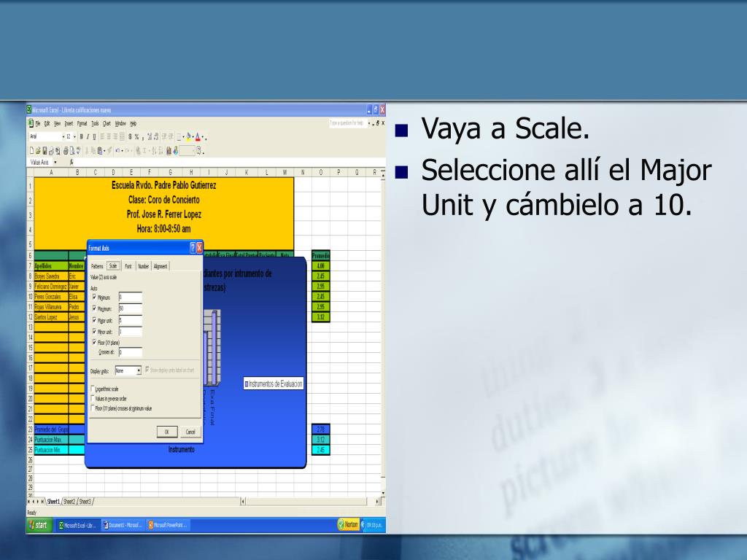Image resolution: width=747 pixels, height=560 pixels.
Task: Select the Sheet2 worksheet tab
Action: point(69,502)
